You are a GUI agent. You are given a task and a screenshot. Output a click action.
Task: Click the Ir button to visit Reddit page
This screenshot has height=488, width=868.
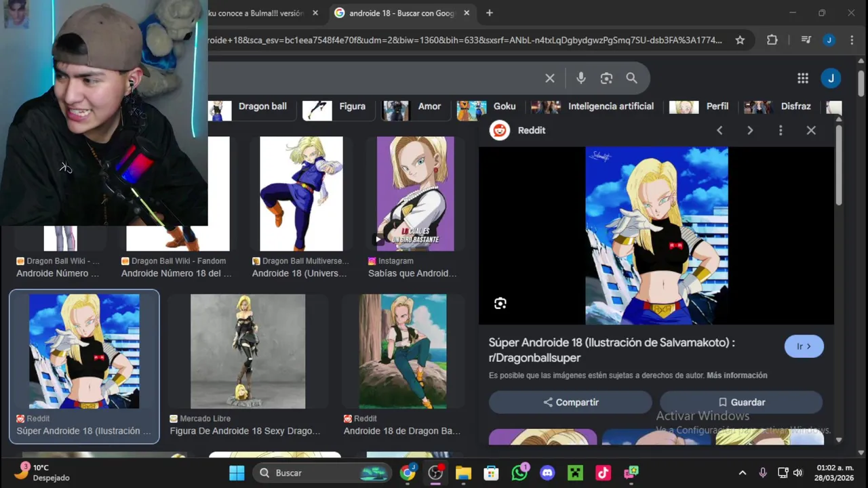point(804,346)
